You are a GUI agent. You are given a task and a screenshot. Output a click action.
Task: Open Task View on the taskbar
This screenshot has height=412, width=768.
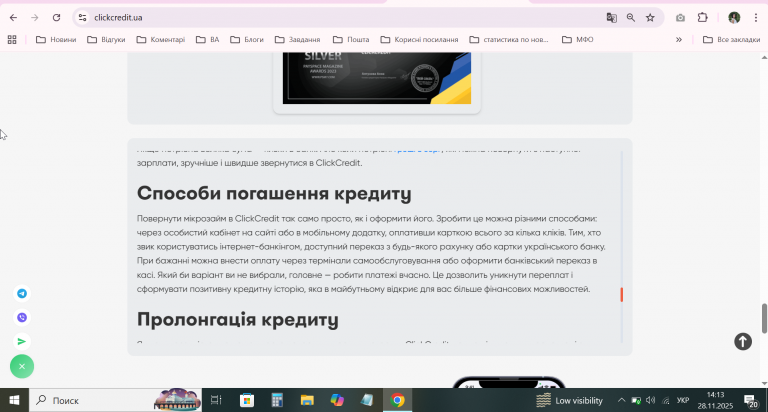[216, 400]
